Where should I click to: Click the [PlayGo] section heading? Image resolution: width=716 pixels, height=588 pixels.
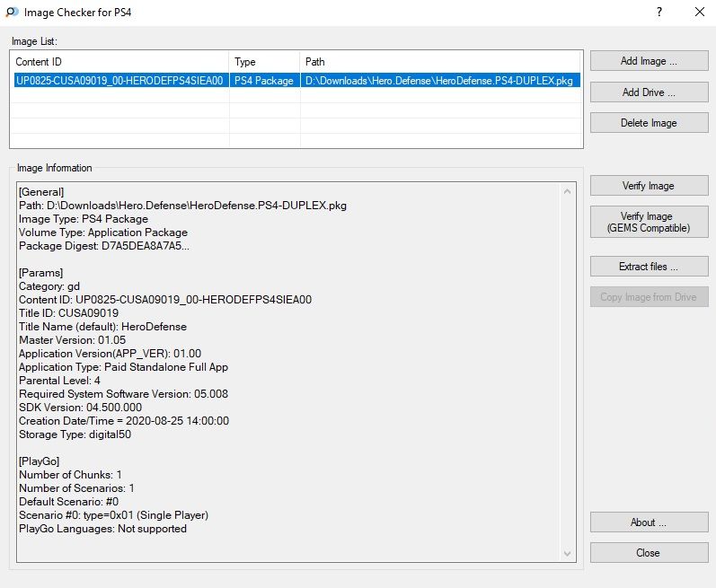click(40, 461)
